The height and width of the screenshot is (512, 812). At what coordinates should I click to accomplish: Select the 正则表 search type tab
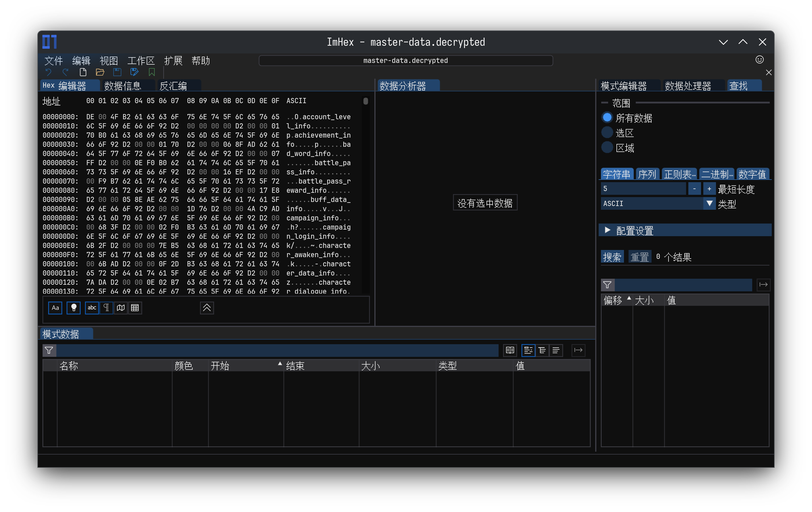(679, 174)
